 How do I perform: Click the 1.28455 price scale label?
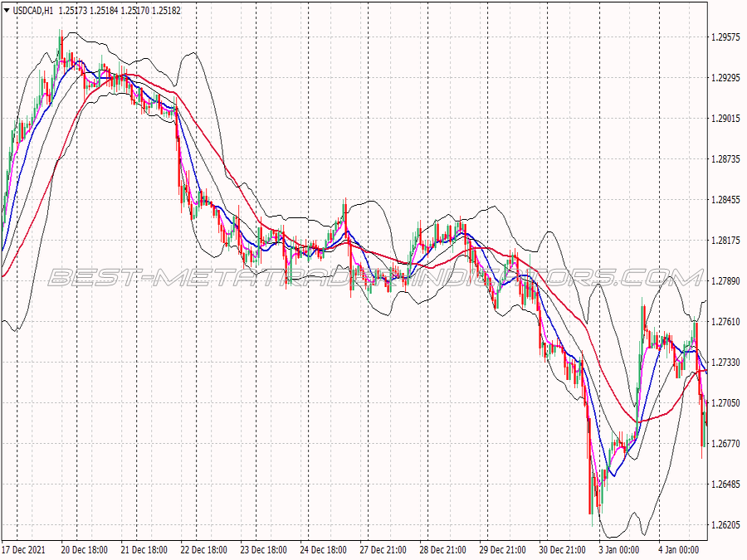tap(725, 200)
